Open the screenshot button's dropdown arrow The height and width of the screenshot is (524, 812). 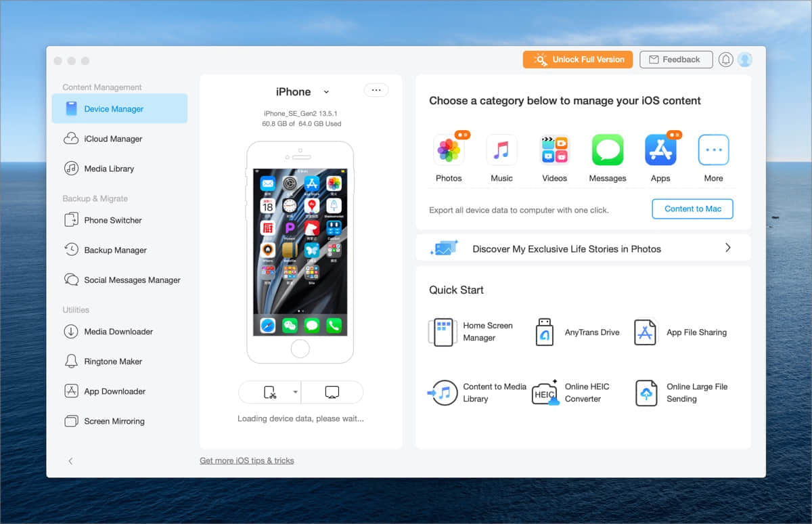(x=295, y=392)
